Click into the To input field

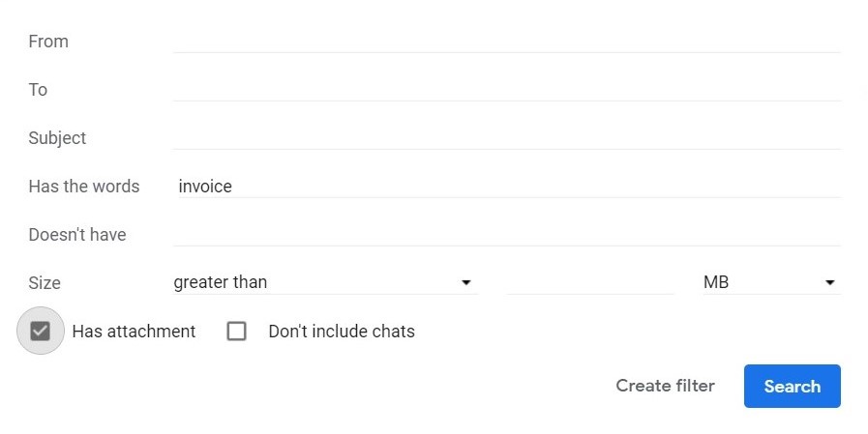coord(506,90)
